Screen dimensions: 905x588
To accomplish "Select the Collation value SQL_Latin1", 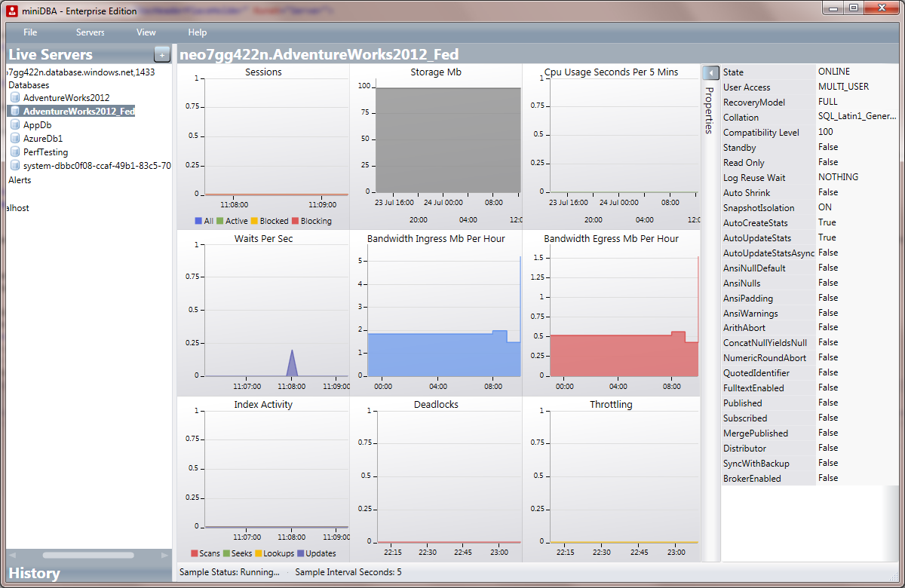I will click(857, 117).
